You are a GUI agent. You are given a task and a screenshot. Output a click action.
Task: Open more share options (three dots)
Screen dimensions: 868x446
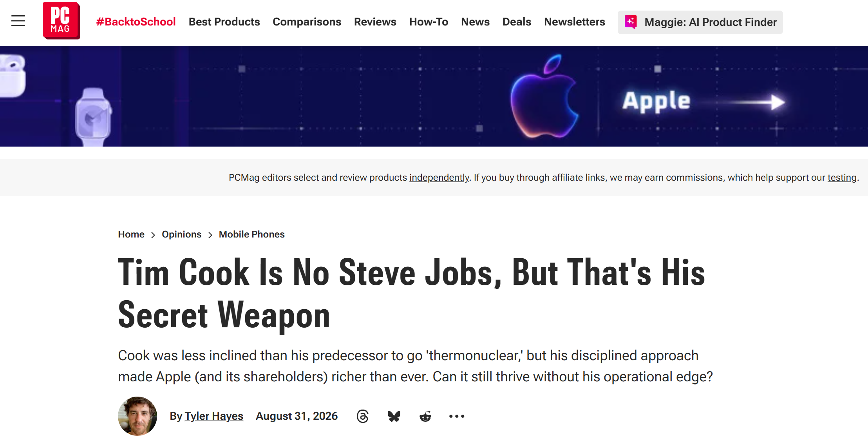457,416
